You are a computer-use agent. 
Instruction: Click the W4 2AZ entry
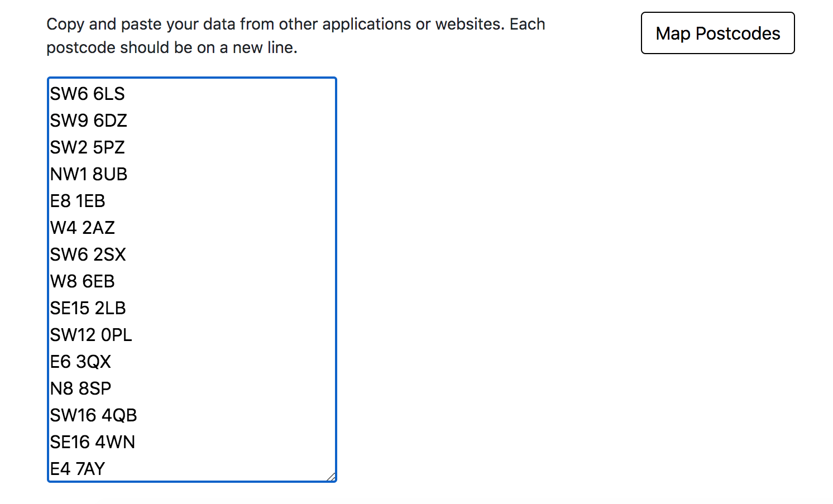pos(82,228)
